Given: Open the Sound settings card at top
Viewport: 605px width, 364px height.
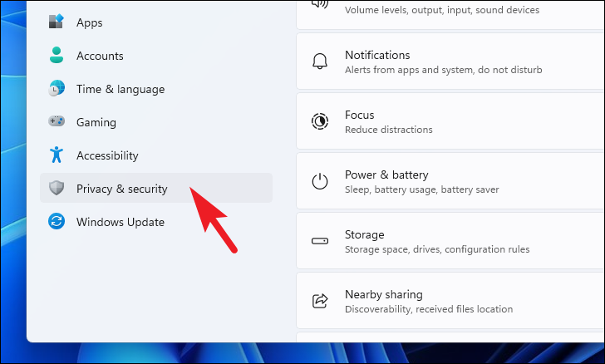Looking at the screenshot, I should click(450, 14).
